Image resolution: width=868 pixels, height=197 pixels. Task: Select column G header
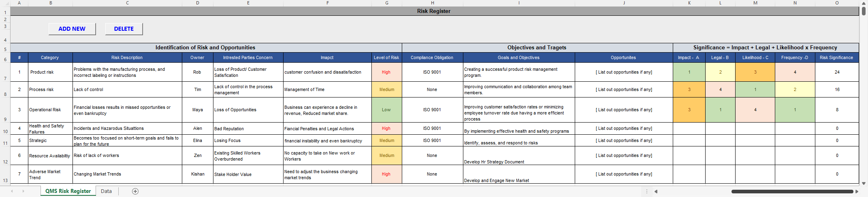point(387,3)
